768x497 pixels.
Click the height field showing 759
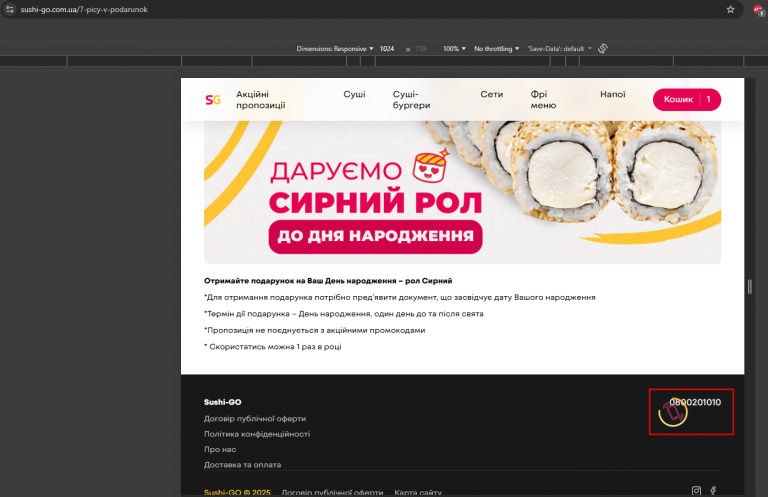click(x=421, y=48)
